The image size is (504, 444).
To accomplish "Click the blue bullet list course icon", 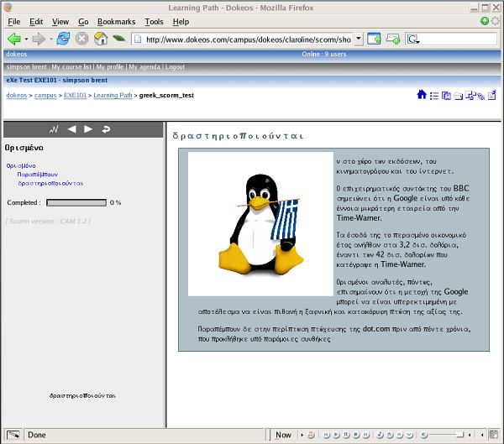I will point(434,96).
